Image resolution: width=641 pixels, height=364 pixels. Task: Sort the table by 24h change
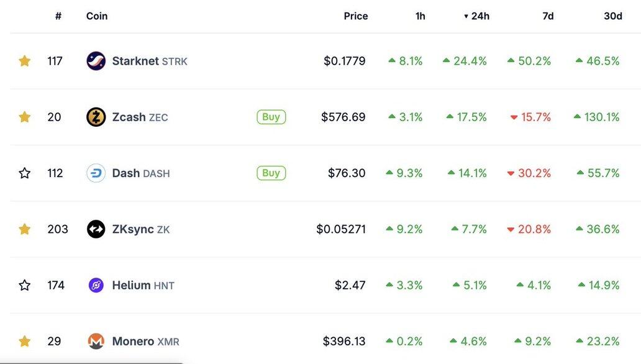pyautogui.click(x=480, y=16)
